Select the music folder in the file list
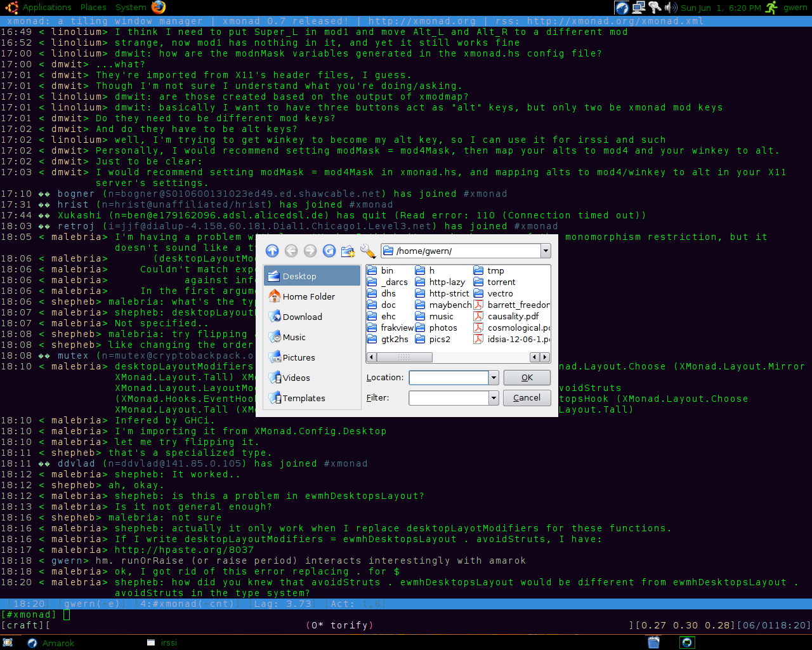Viewport: 812px width, 650px height. (435, 316)
